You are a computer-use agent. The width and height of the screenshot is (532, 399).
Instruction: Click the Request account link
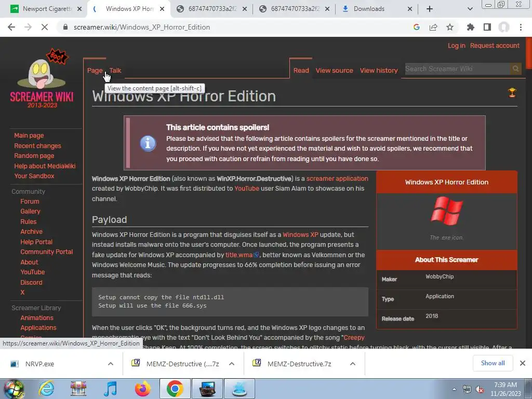tap(495, 46)
